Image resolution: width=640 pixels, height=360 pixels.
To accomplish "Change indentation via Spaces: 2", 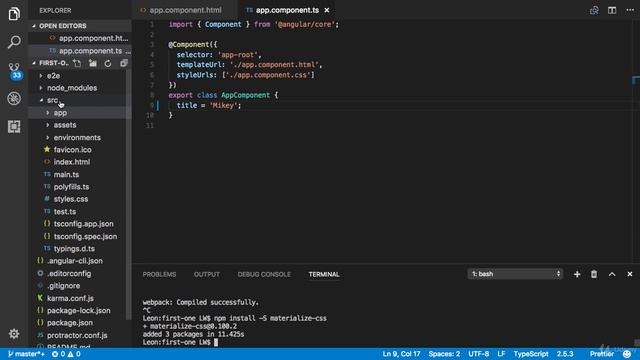I will (444, 354).
